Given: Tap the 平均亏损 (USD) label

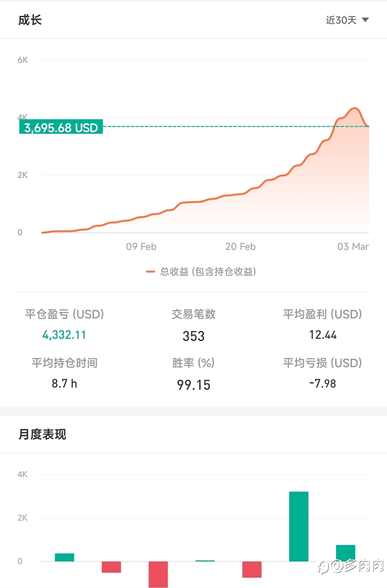Looking at the screenshot, I should coord(322,363).
